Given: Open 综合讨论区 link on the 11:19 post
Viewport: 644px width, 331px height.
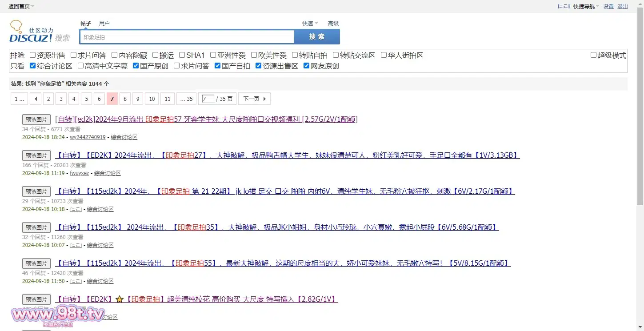Looking at the screenshot, I should point(108,173).
